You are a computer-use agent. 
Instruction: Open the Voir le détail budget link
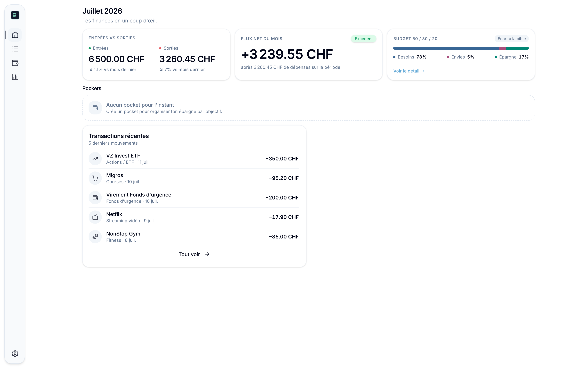click(409, 71)
